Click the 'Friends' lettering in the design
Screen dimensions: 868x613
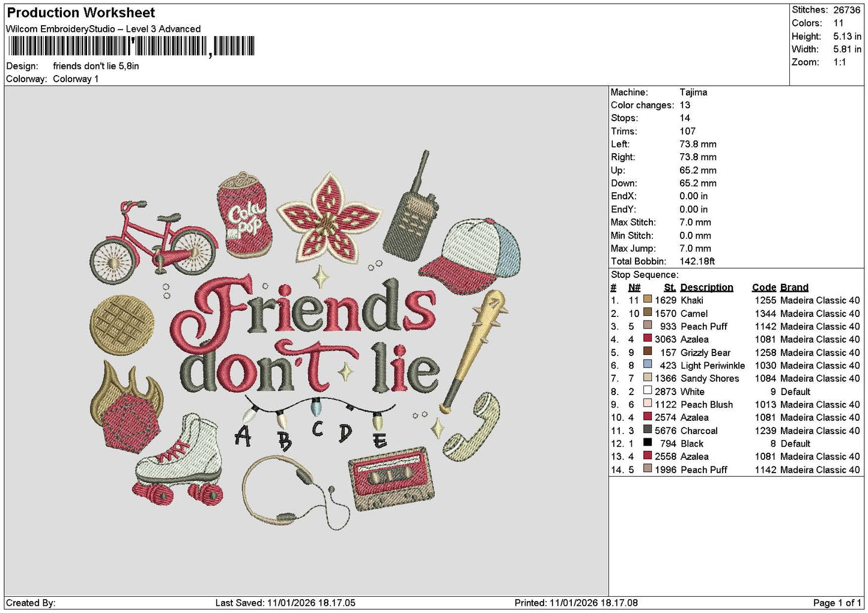[x=303, y=315]
